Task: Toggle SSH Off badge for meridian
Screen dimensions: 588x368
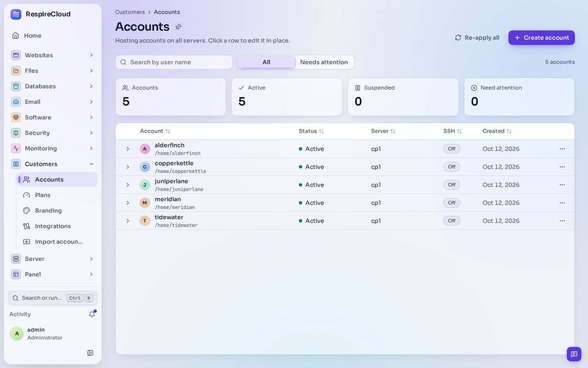Action: click(x=452, y=203)
